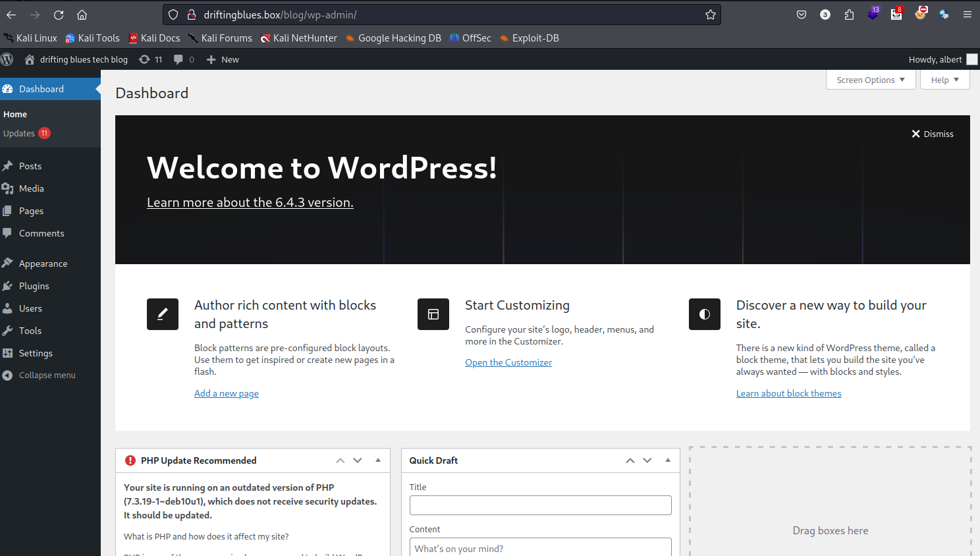Click the New content plus button
This screenshot has height=556, width=980.
pyautogui.click(x=223, y=59)
